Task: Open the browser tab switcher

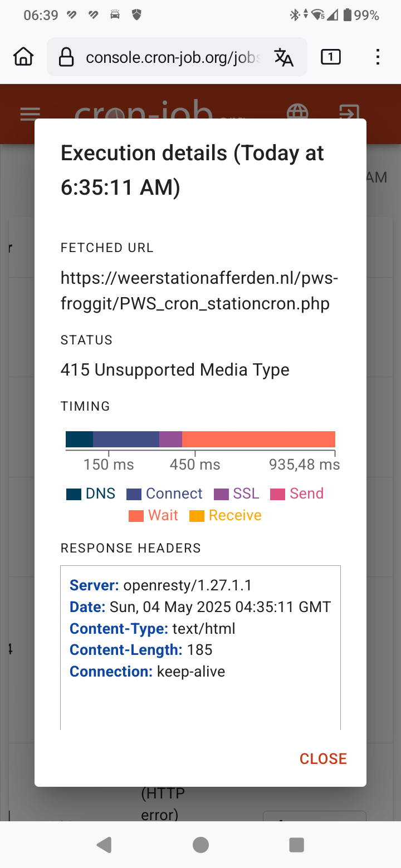Action: (331, 57)
